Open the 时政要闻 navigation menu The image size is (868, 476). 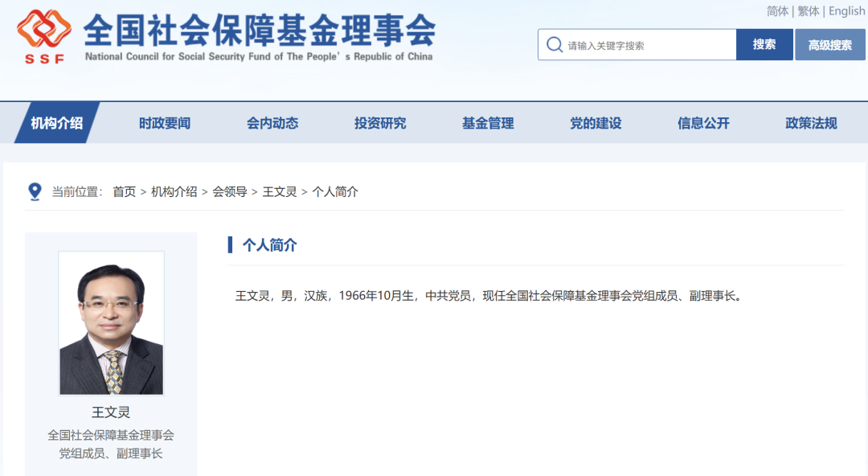coord(163,122)
